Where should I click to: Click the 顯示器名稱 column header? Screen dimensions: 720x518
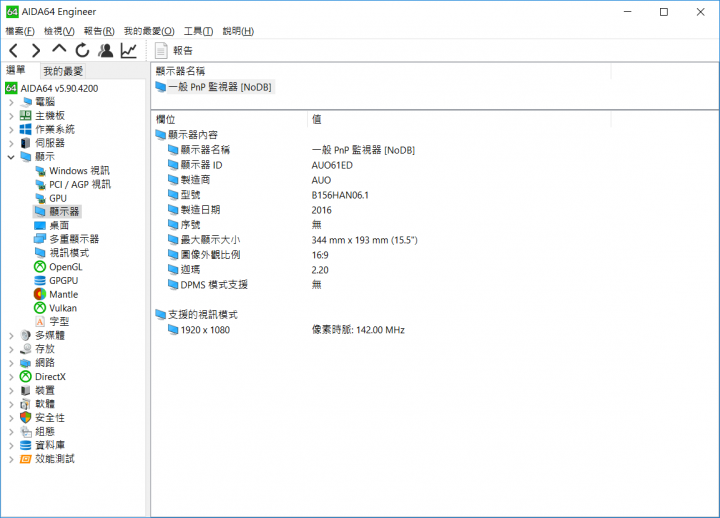coord(381,71)
